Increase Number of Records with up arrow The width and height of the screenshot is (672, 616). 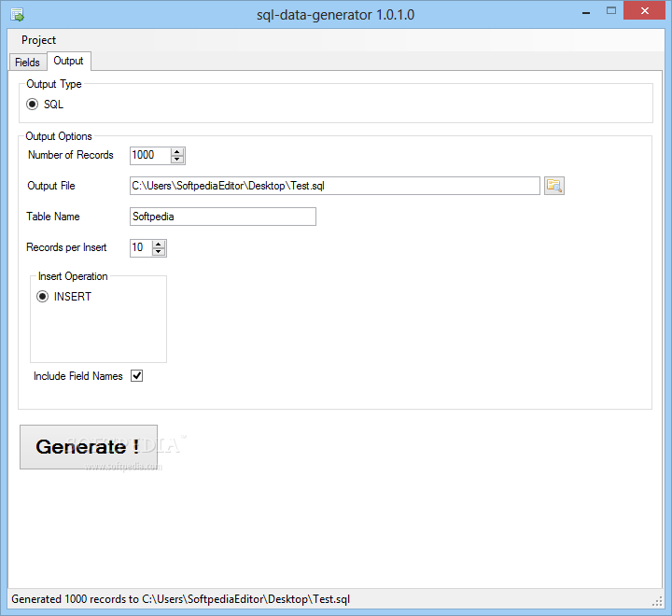click(x=177, y=151)
